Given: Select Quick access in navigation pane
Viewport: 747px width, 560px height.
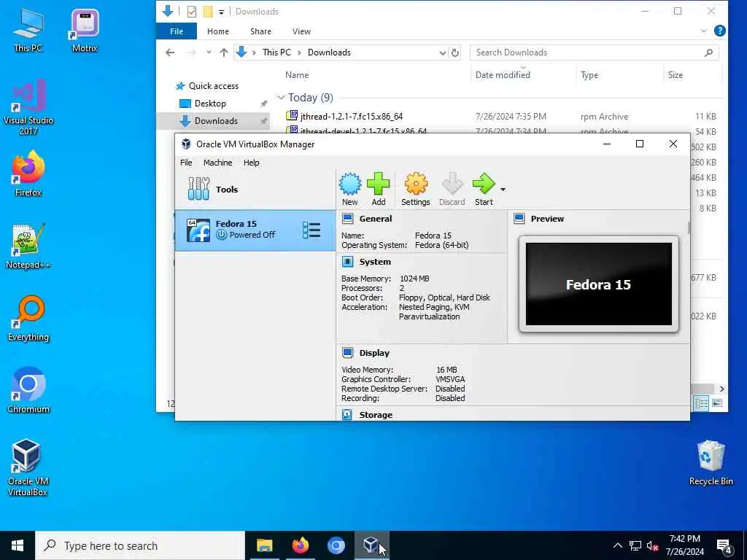Looking at the screenshot, I should pos(214,86).
